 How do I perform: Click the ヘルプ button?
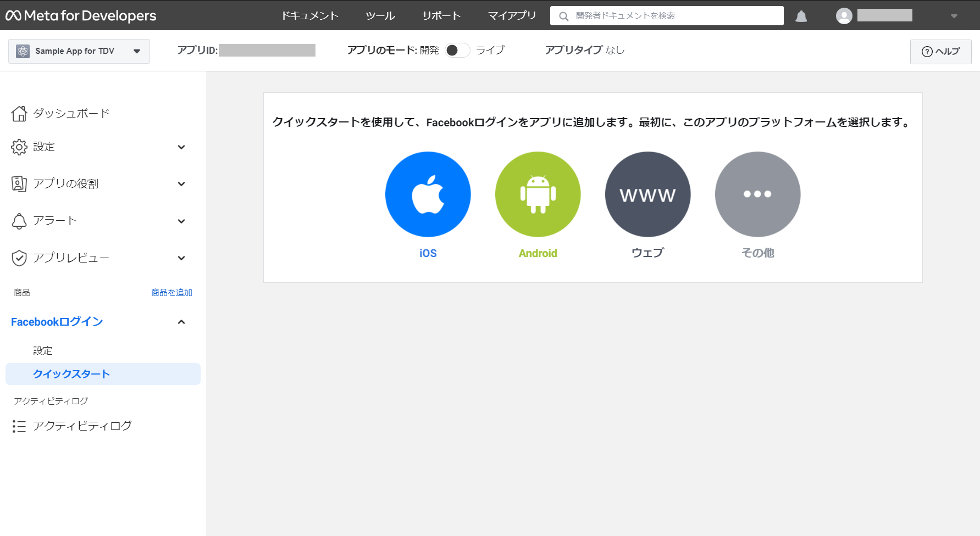[940, 52]
